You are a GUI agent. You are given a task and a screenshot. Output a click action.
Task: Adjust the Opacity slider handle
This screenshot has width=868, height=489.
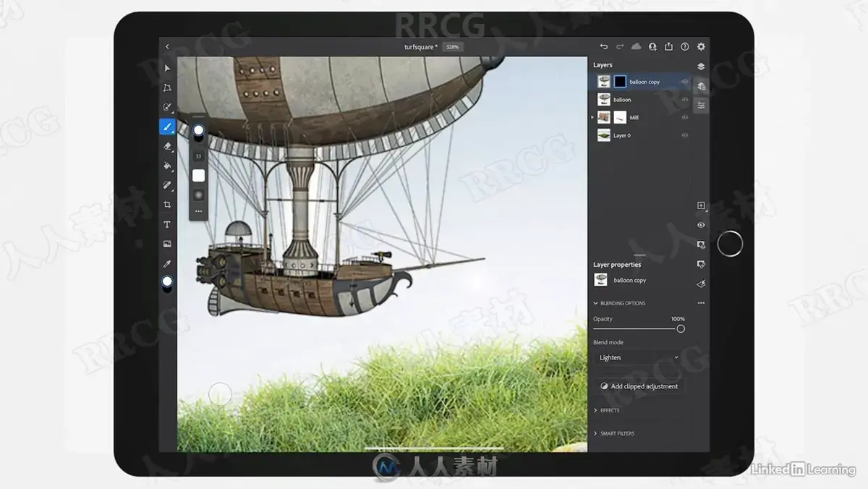click(x=681, y=329)
